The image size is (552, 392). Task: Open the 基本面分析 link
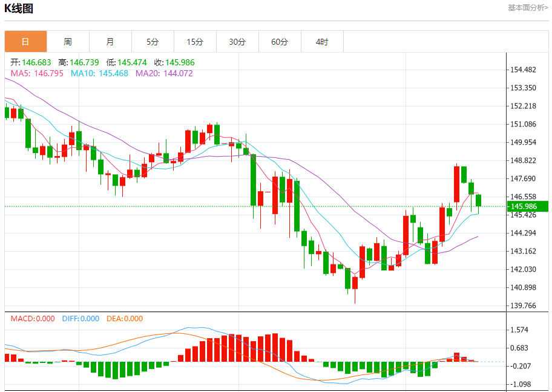[528, 8]
